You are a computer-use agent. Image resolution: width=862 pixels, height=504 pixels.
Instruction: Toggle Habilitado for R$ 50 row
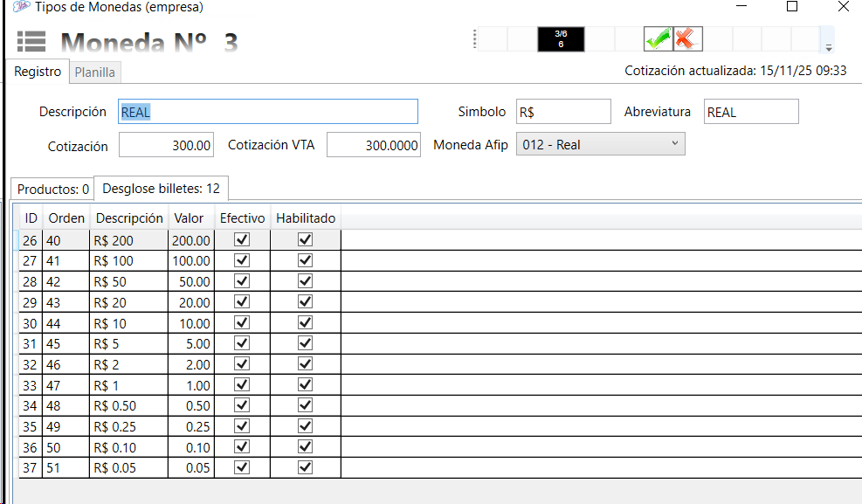[305, 281]
